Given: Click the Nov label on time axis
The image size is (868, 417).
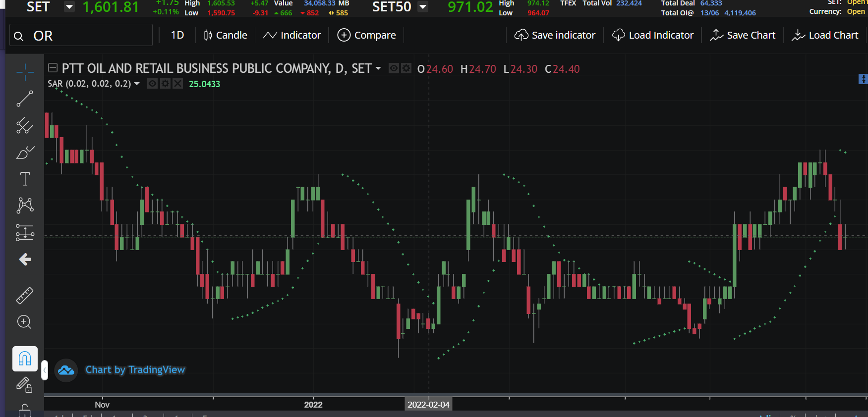Looking at the screenshot, I should coord(102,405).
